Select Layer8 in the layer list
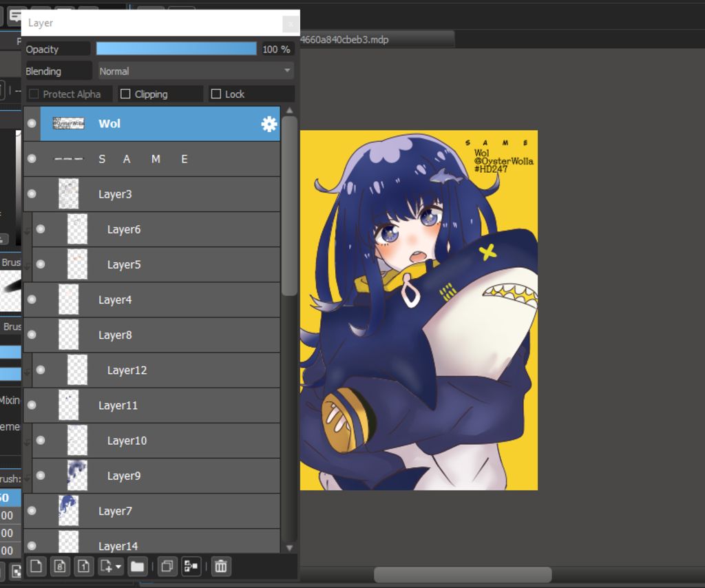Viewport: 705px width, 588px height. point(151,335)
